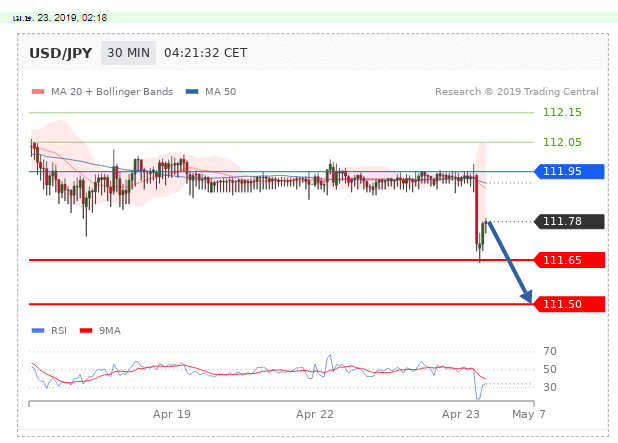Click the MA 50 legend label
This screenshot has height=443, width=618.
click(220, 92)
